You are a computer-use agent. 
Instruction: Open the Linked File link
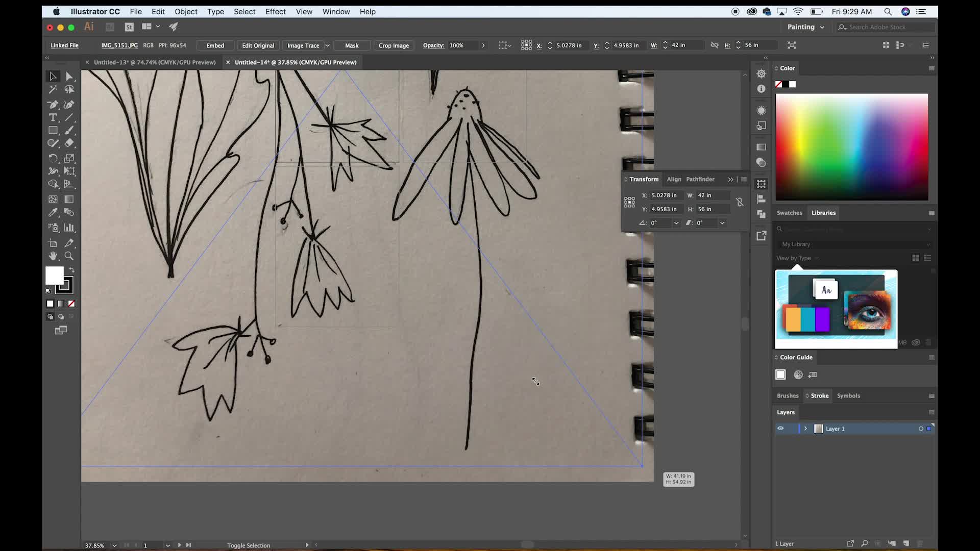[x=64, y=45]
